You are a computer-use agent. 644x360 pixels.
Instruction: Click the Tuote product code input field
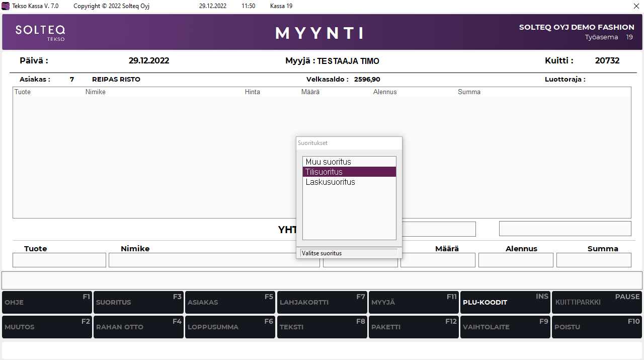[x=59, y=260]
